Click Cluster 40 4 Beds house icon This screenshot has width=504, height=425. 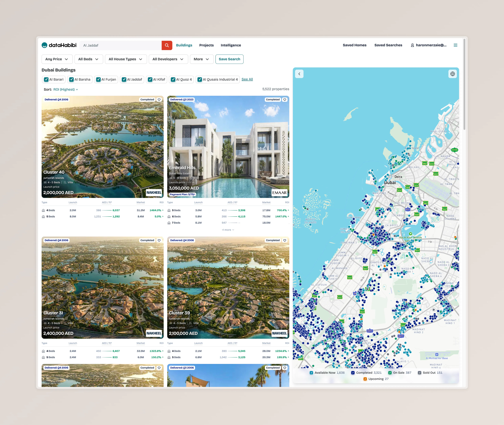point(43,210)
